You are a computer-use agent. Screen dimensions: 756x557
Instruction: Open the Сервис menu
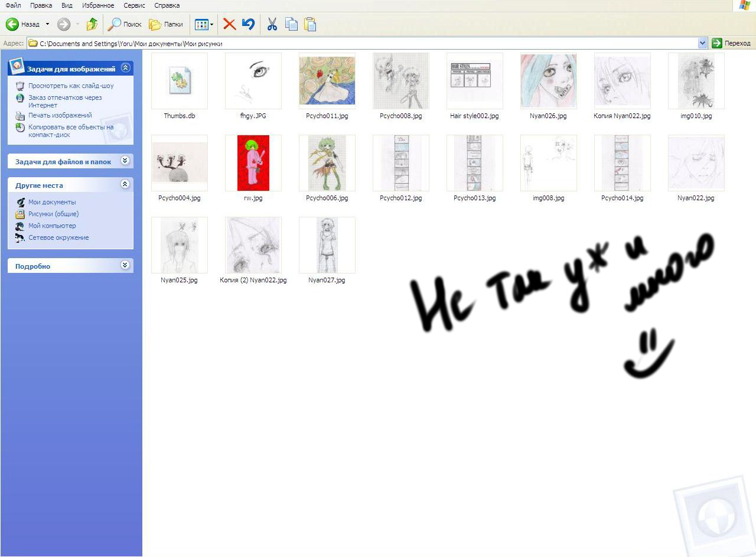(x=135, y=5)
